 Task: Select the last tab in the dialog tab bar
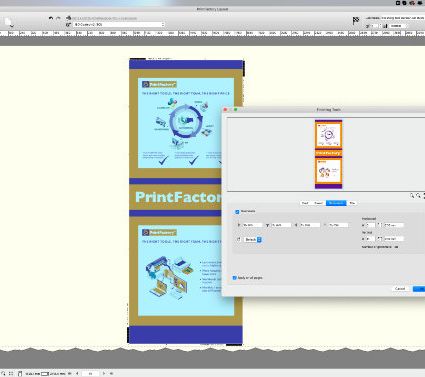click(352, 203)
